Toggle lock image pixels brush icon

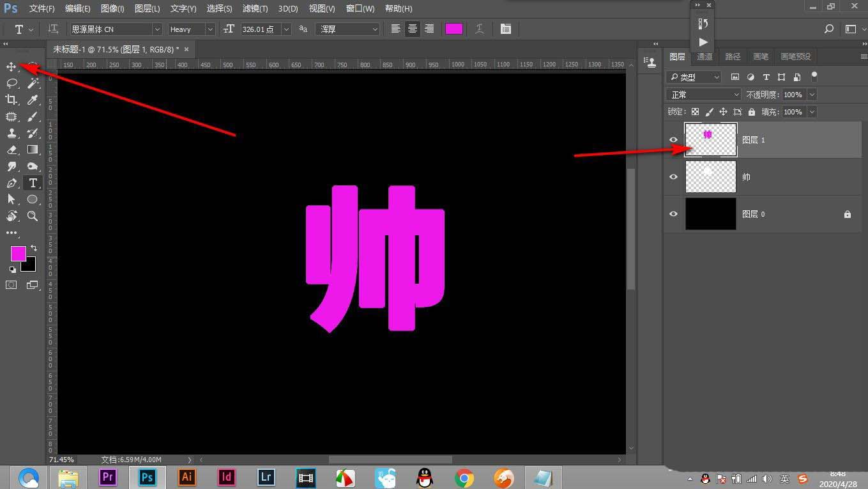[709, 112]
